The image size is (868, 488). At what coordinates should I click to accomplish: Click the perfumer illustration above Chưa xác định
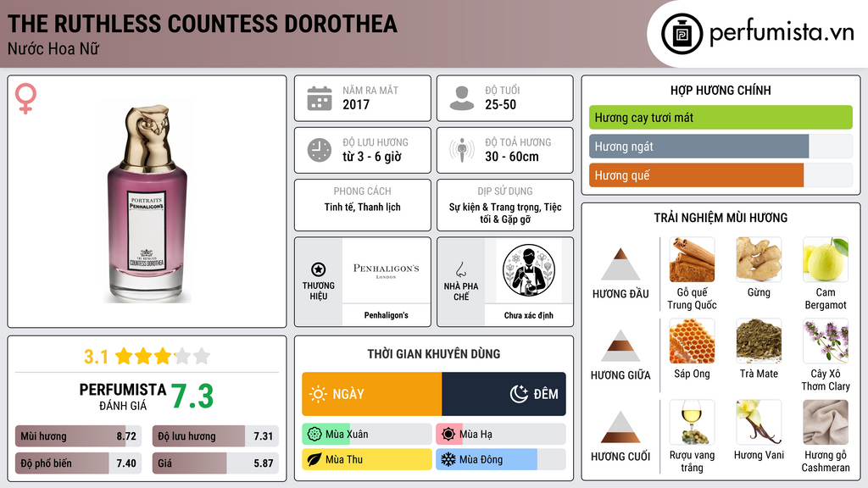click(x=529, y=270)
